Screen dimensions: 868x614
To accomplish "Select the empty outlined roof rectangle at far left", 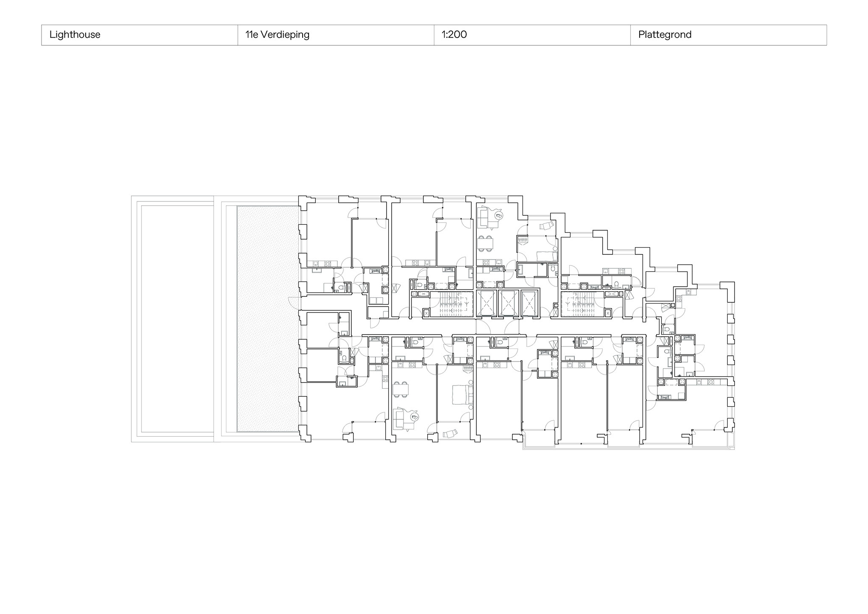I will [x=177, y=319].
